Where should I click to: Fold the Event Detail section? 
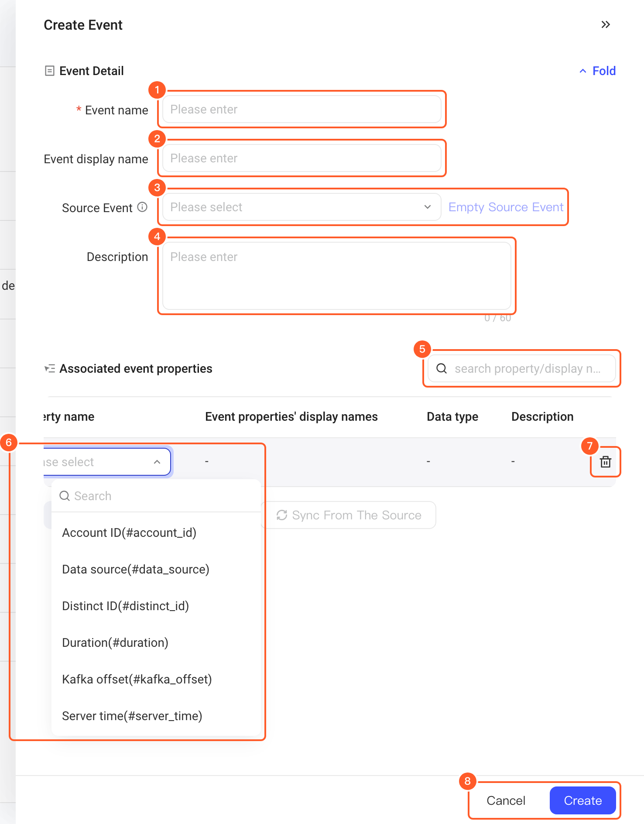tap(597, 71)
